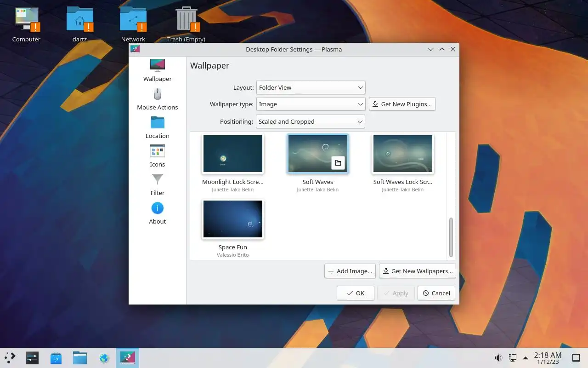Select the Soft Waves Lock Screen wallpaper
The height and width of the screenshot is (368, 588).
tap(403, 154)
